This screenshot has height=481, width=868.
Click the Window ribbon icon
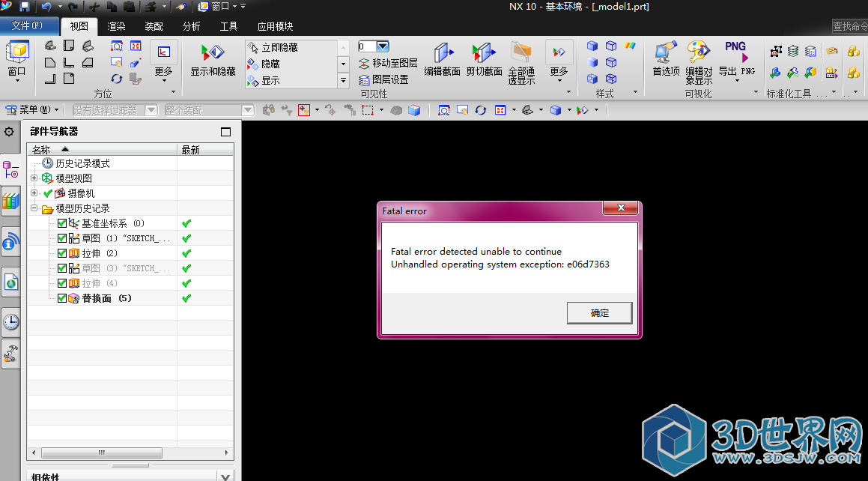click(x=17, y=61)
